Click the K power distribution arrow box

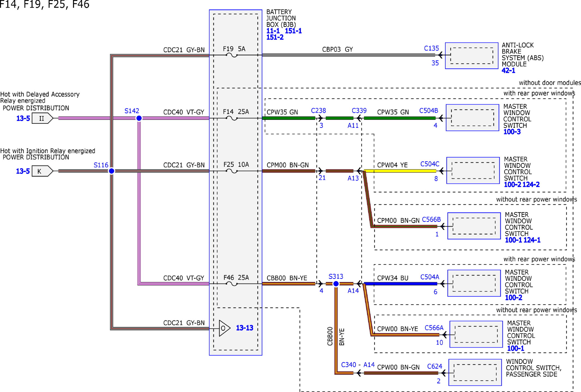coord(43,171)
